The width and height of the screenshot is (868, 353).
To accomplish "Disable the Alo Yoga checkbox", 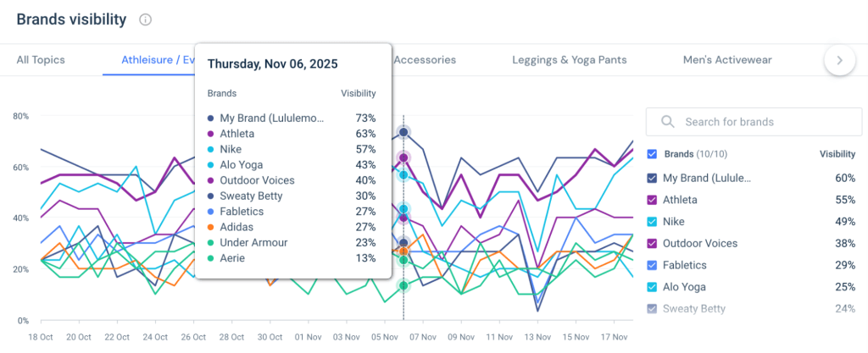I will tap(652, 287).
